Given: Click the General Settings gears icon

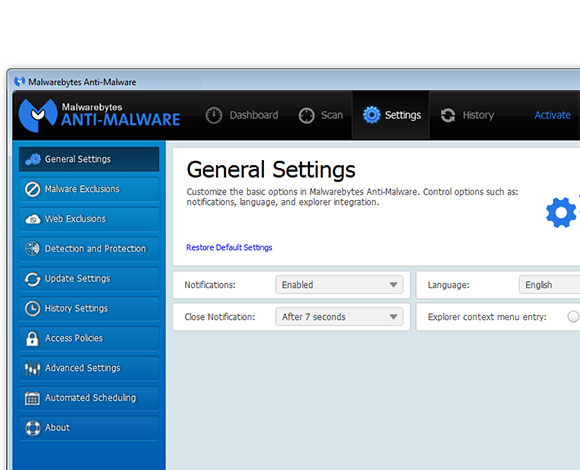Looking at the screenshot, I should 33,159.
